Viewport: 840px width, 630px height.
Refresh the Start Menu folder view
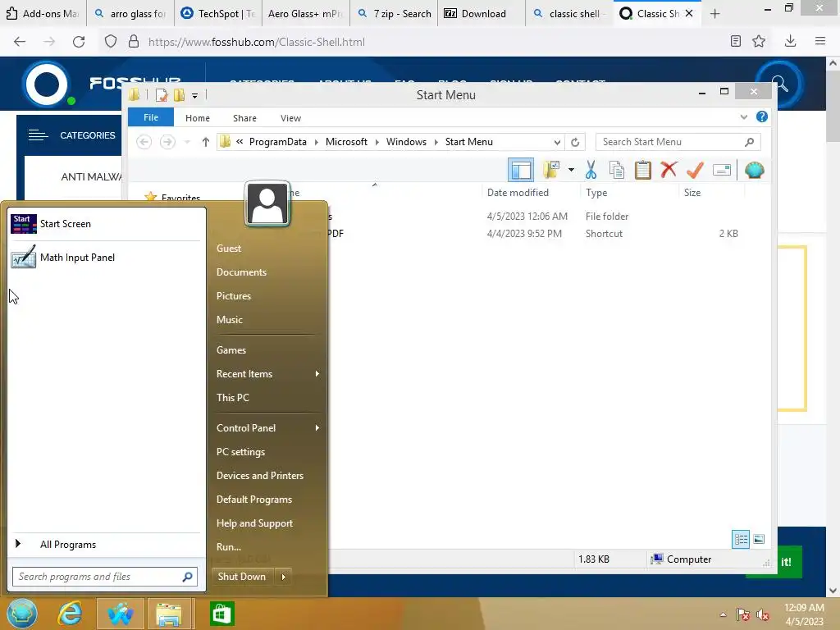tap(575, 142)
